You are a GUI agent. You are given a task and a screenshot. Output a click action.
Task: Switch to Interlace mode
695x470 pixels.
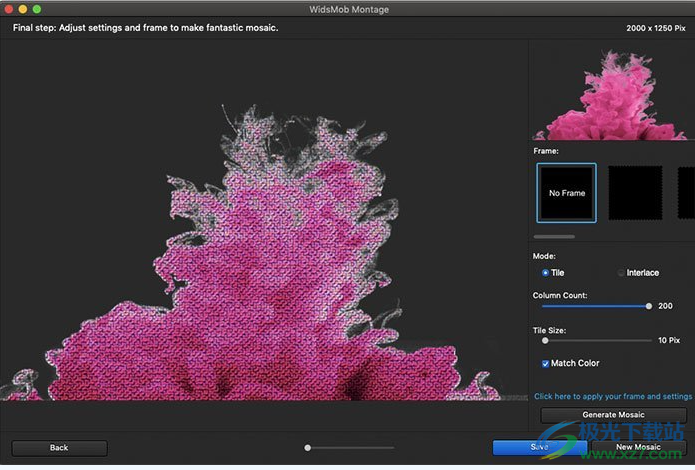pyautogui.click(x=621, y=272)
